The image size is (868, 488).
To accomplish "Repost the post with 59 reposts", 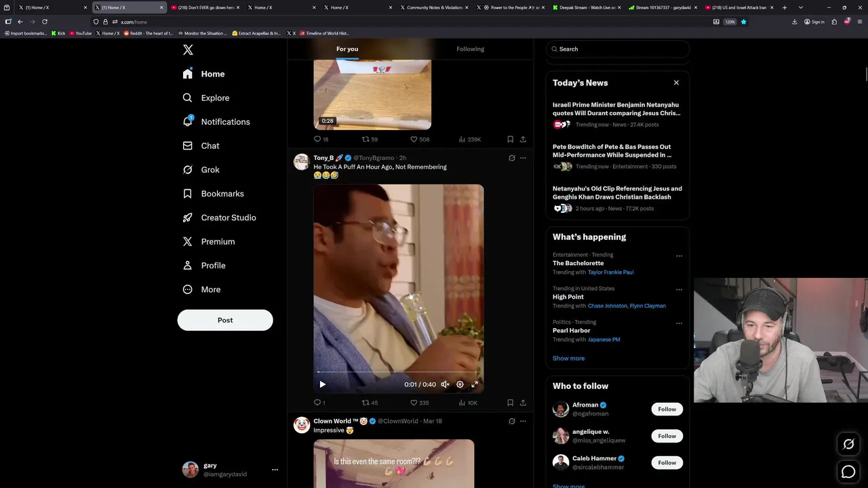I will 370,139.
